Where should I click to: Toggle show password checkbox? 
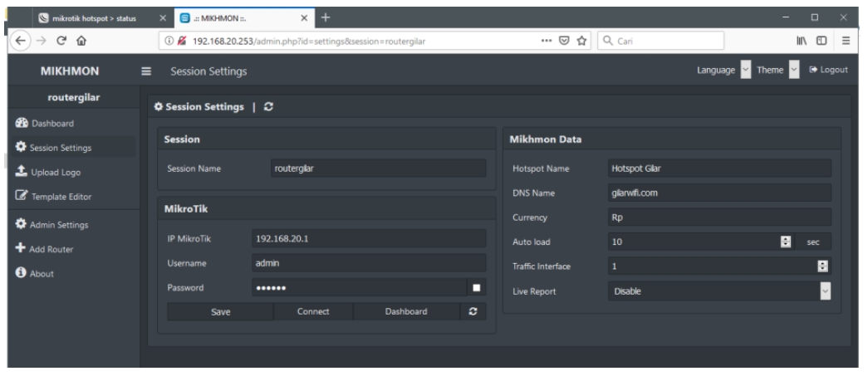pos(477,287)
